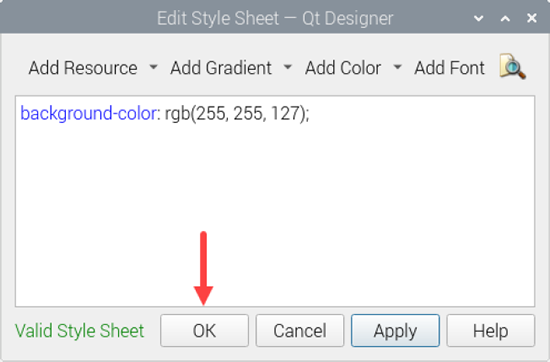Maximize the dialog using the up chevron
Screen dimensions: 550x362
click(x=505, y=18)
